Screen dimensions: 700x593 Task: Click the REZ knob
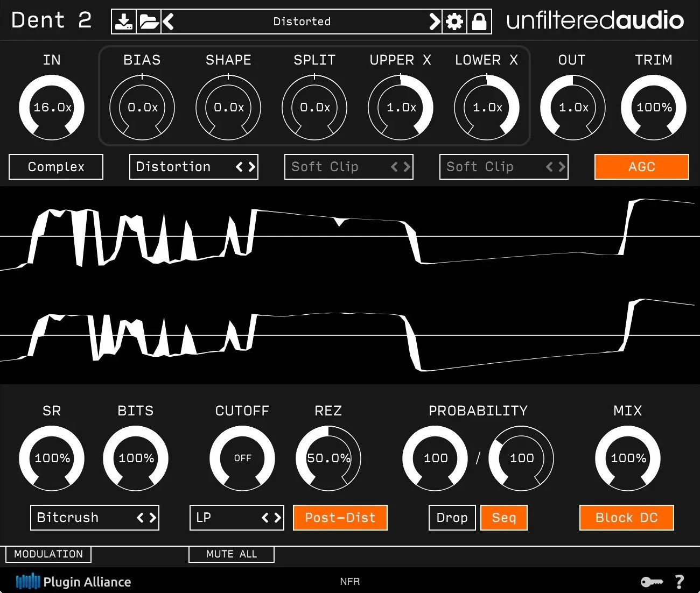(x=328, y=458)
